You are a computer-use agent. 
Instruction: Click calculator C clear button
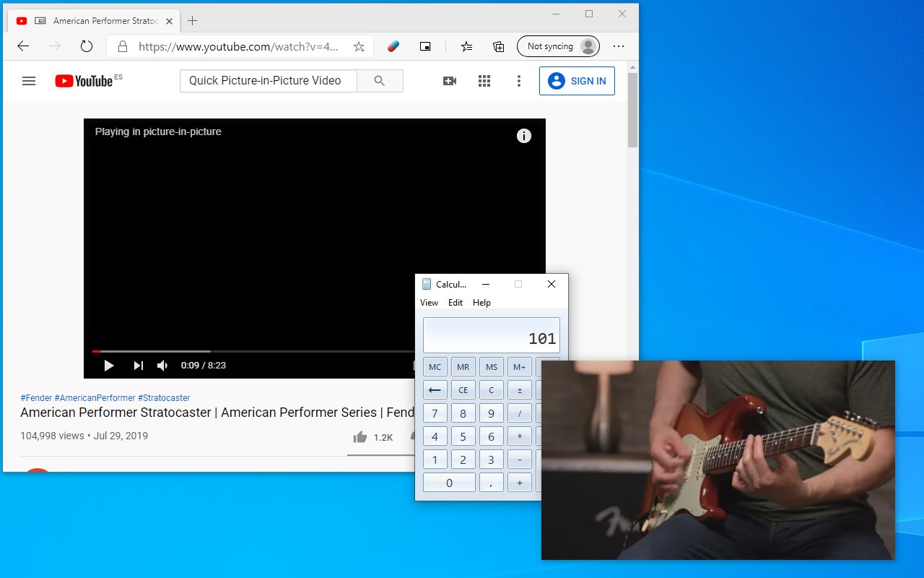click(492, 390)
